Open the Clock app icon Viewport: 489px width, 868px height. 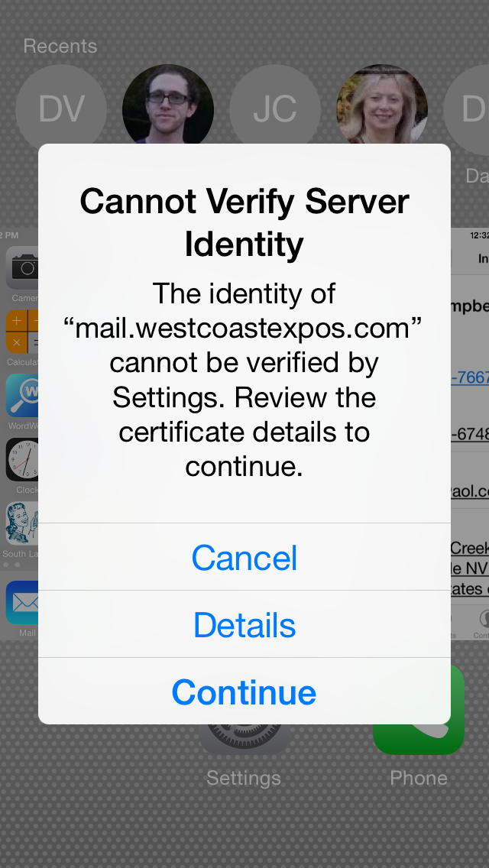point(22,459)
